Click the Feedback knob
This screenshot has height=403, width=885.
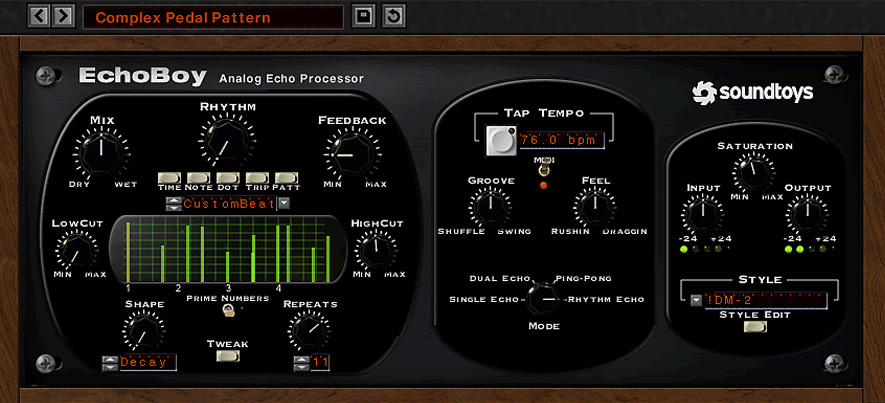coord(351,154)
